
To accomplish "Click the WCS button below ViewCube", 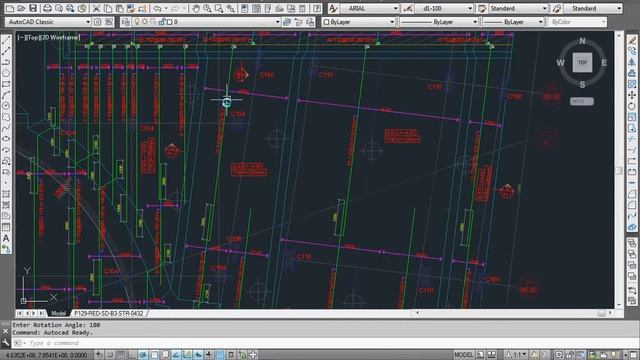I will [x=582, y=101].
